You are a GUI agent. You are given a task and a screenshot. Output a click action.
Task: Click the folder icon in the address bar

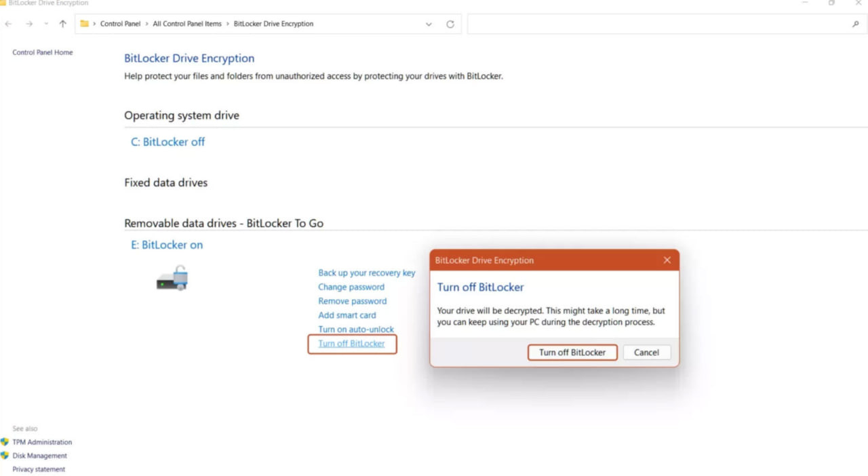point(83,23)
